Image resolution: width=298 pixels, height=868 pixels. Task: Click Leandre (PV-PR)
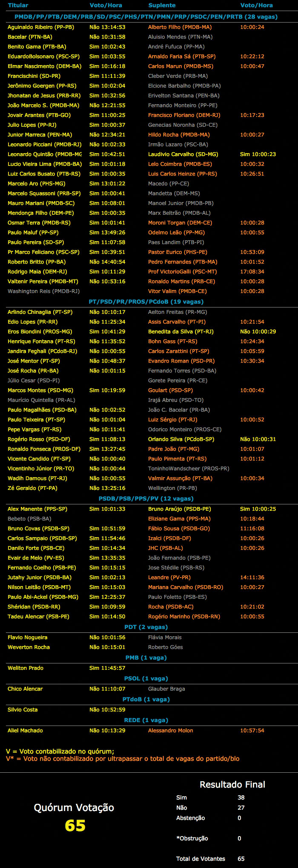(x=169, y=578)
